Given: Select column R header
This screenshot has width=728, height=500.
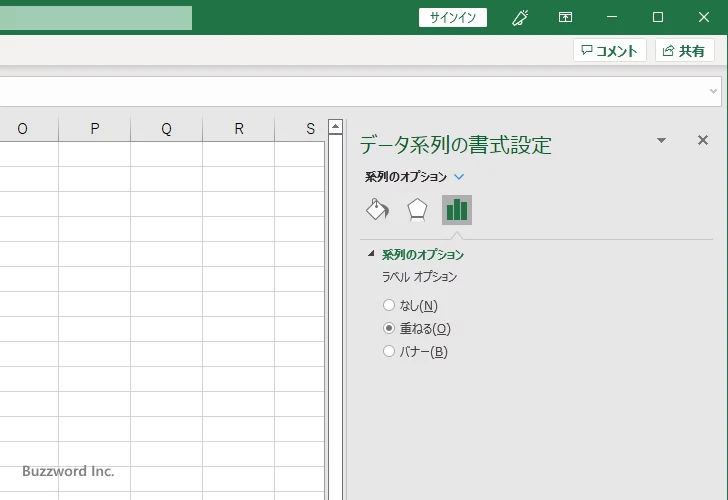Looking at the screenshot, I should 239,129.
